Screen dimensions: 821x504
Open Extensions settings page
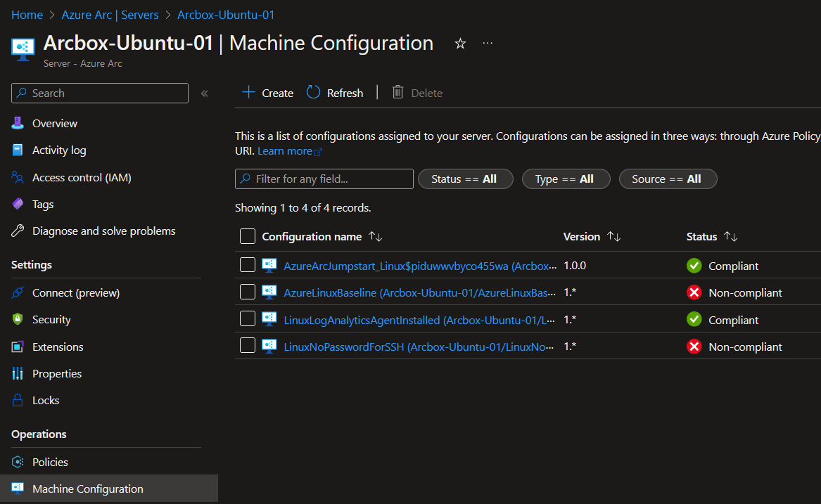pos(58,347)
